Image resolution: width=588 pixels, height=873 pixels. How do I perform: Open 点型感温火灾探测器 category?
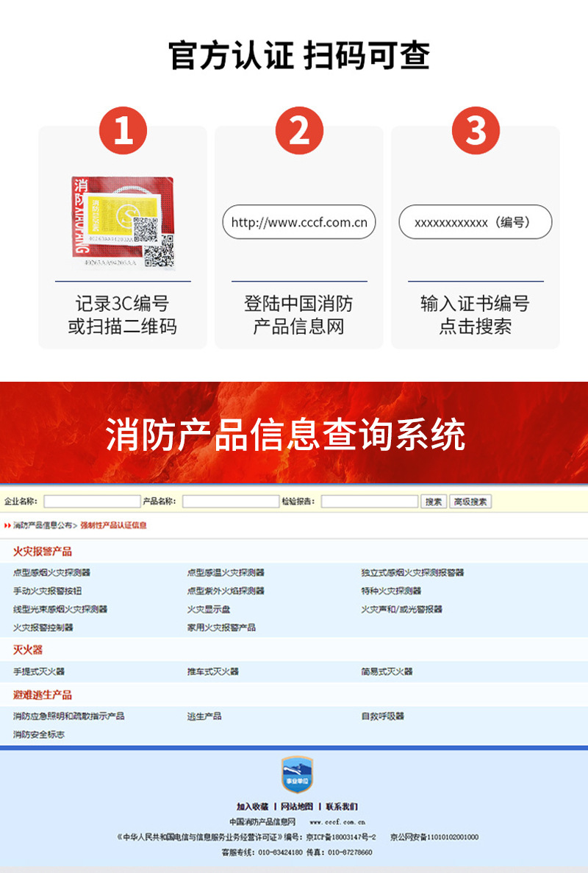click(226, 572)
